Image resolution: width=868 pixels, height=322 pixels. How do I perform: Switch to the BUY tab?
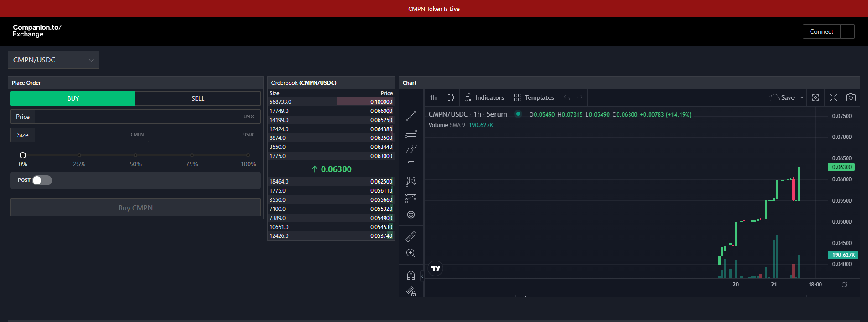pos(73,98)
